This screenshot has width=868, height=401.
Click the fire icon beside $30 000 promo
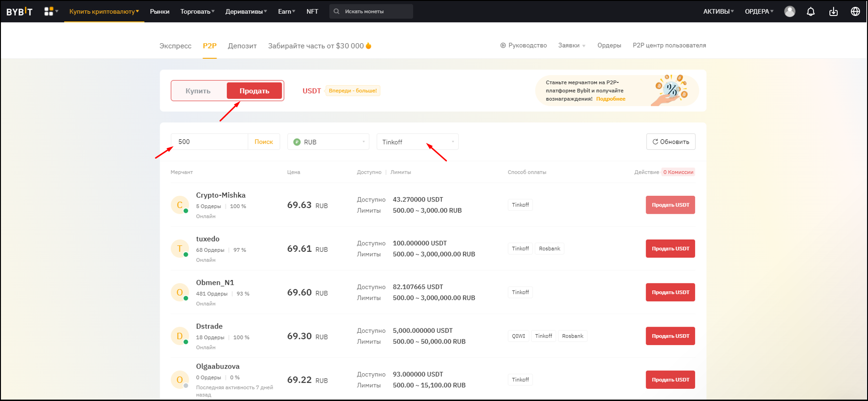click(x=369, y=46)
